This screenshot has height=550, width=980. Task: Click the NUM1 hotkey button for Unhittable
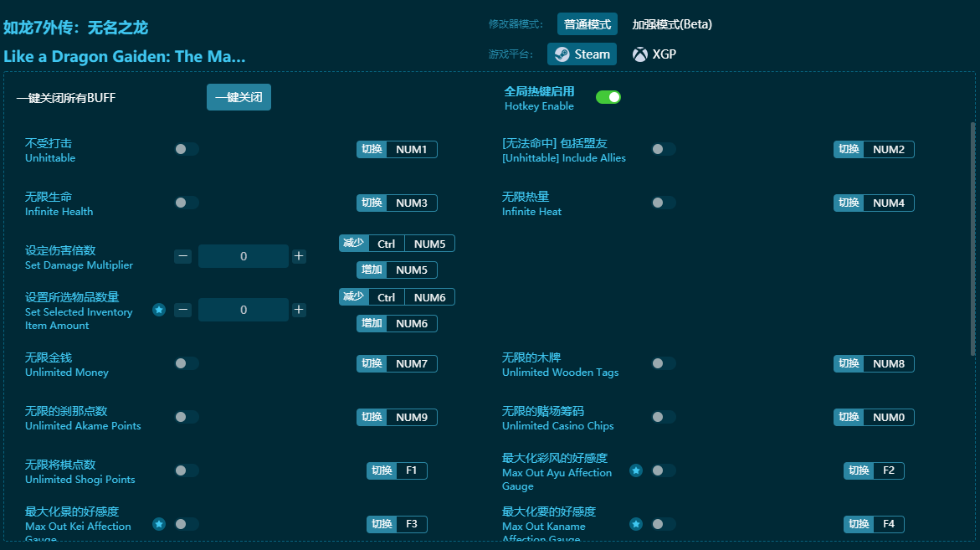click(x=411, y=150)
